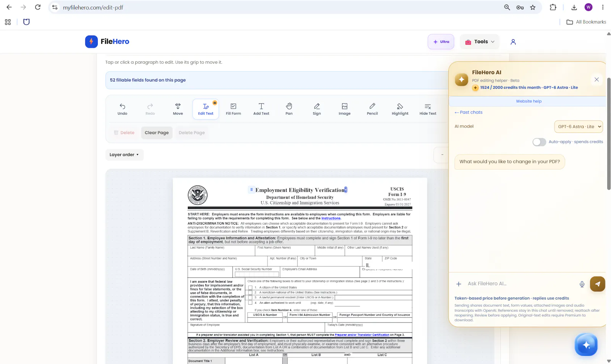611x364 pixels.
Task: Check the lawful permanent resident checkbox
Action: (251, 297)
